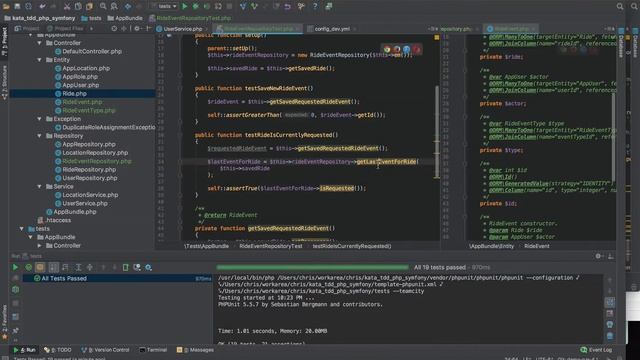The image size is (640, 360).
Task: Expand the Controller folder under tests AppBundle
Action: [x=40, y=246]
